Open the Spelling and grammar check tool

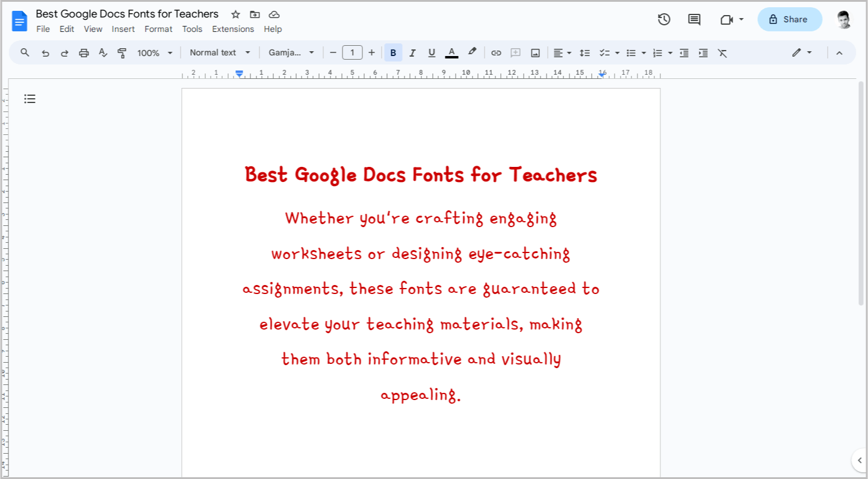click(103, 52)
